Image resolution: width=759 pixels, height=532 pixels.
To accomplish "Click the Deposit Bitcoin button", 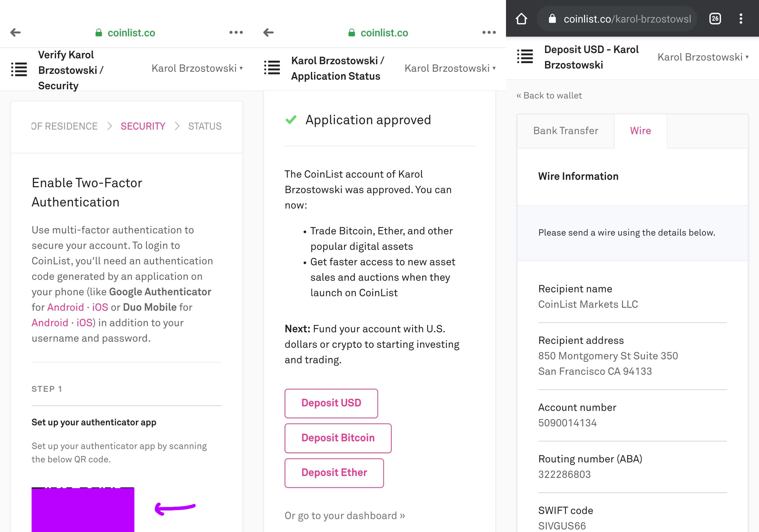I will pos(338,438).
